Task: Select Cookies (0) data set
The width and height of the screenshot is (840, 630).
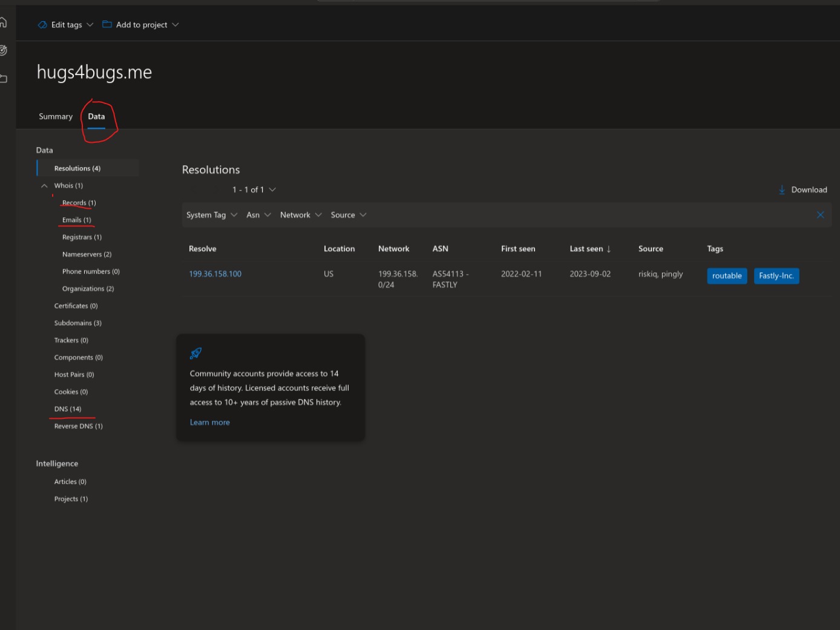Action: [x=71, y=392]
